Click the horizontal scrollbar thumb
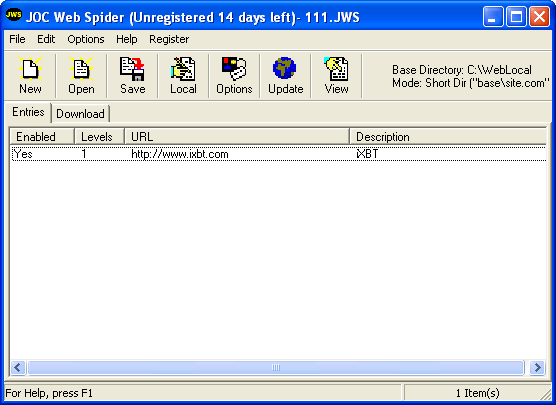 click(276, 367)
